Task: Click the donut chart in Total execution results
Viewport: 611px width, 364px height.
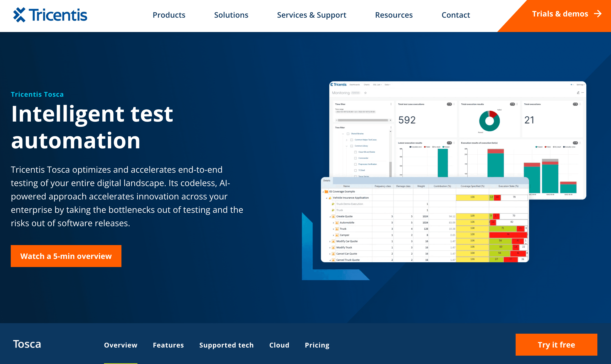Action: pos(489,121)
